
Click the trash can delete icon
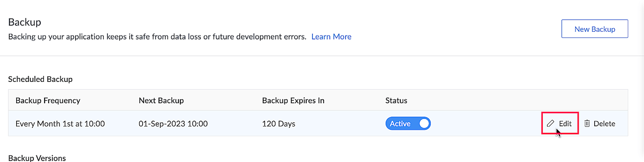(587, 124)
